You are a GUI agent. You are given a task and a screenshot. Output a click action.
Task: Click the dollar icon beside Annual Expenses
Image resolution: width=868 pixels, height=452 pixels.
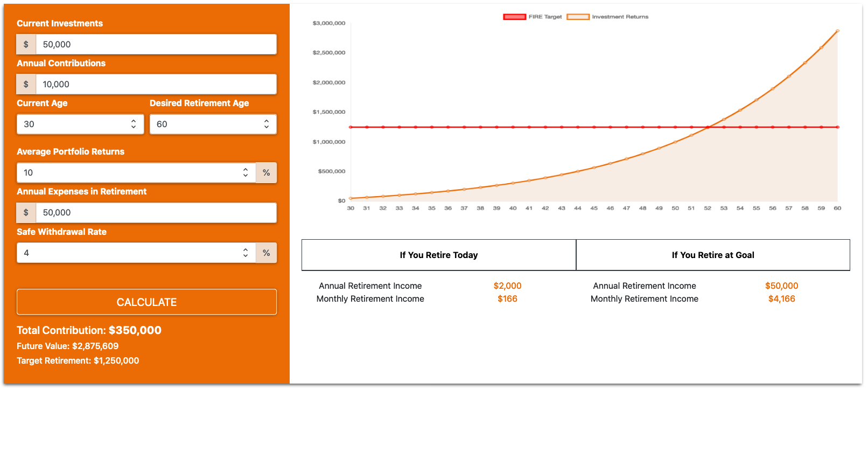[x=26, y=212]
